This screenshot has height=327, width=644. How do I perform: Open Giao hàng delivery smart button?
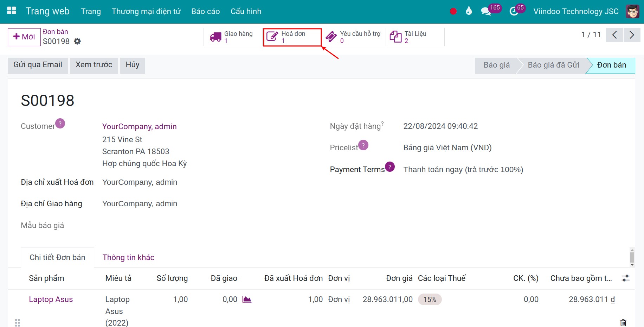(233, 37)
